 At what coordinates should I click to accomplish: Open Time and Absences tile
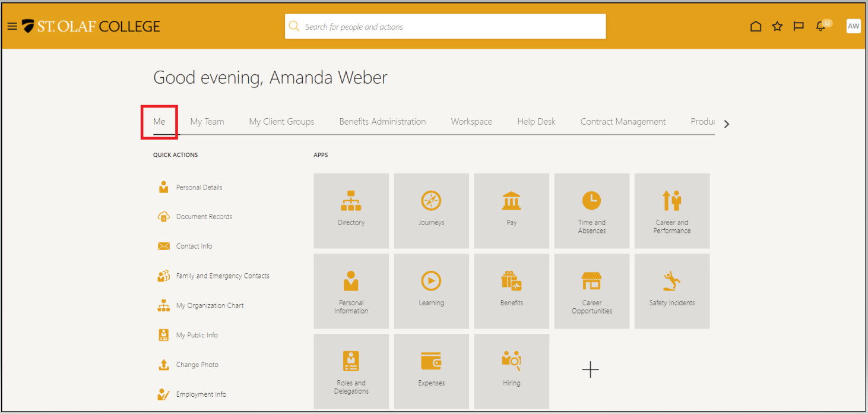[x=591, y=211]
